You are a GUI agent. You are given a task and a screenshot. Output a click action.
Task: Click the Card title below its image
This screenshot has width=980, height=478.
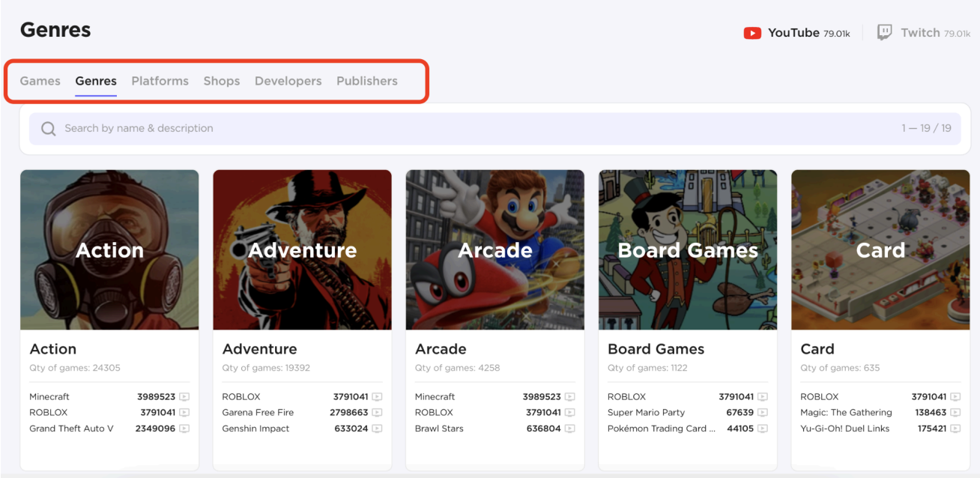tap(817, 349)
